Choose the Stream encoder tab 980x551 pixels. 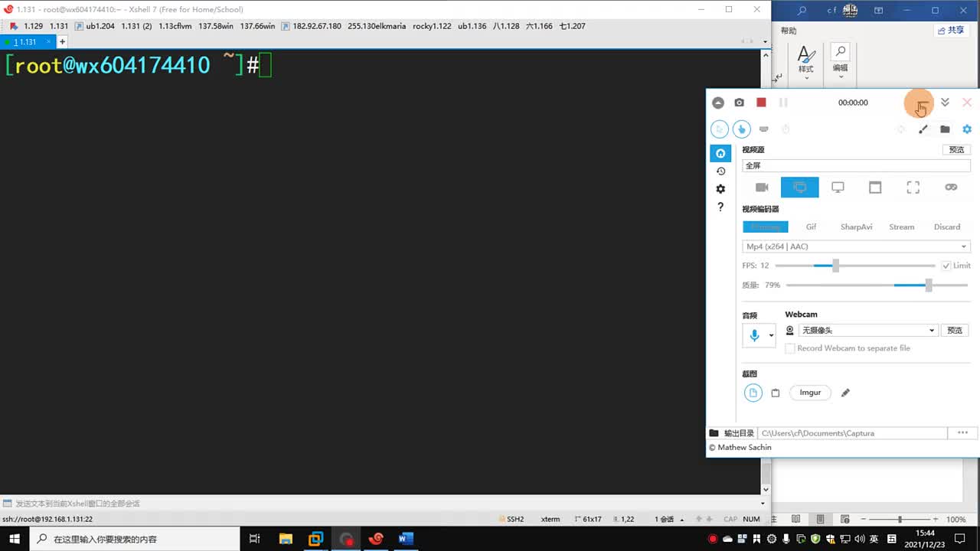pyautogui.click(x=901, y=227)
